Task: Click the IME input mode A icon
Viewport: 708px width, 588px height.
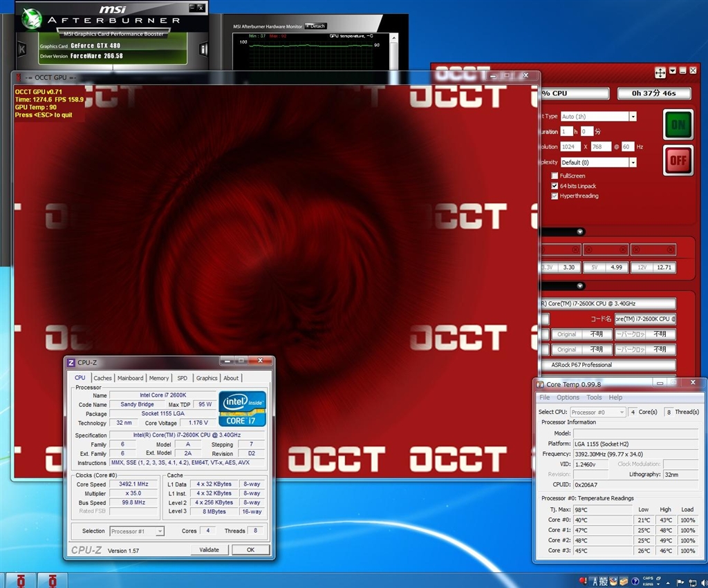Action: (595, 582)
